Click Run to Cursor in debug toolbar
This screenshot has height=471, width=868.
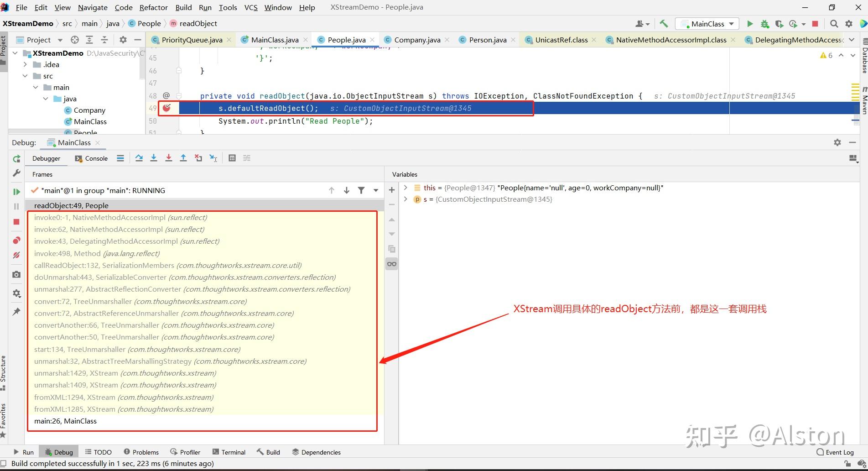coord(213,158)
